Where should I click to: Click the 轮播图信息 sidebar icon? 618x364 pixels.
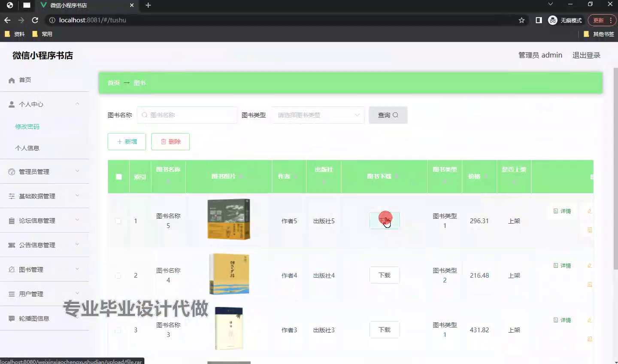click(12, 318)
